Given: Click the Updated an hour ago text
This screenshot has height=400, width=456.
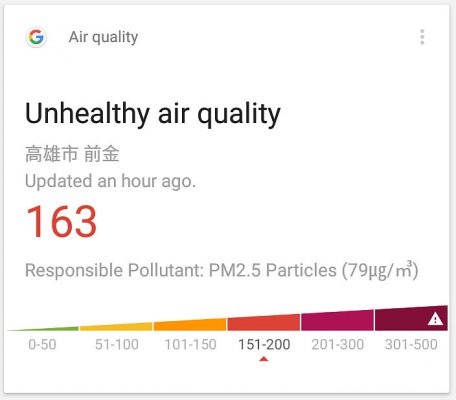Looking at the screenshot, I should coord(110,181).
